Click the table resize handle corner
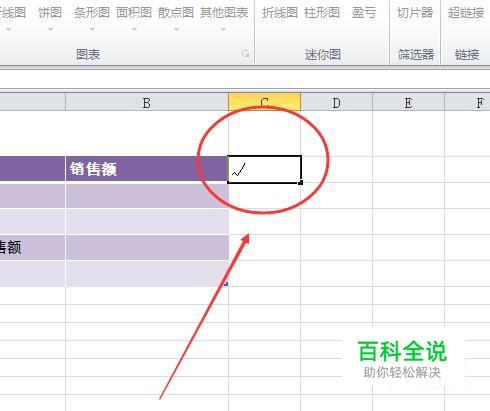Screen dimensions: 490x411 pos(226,284)
